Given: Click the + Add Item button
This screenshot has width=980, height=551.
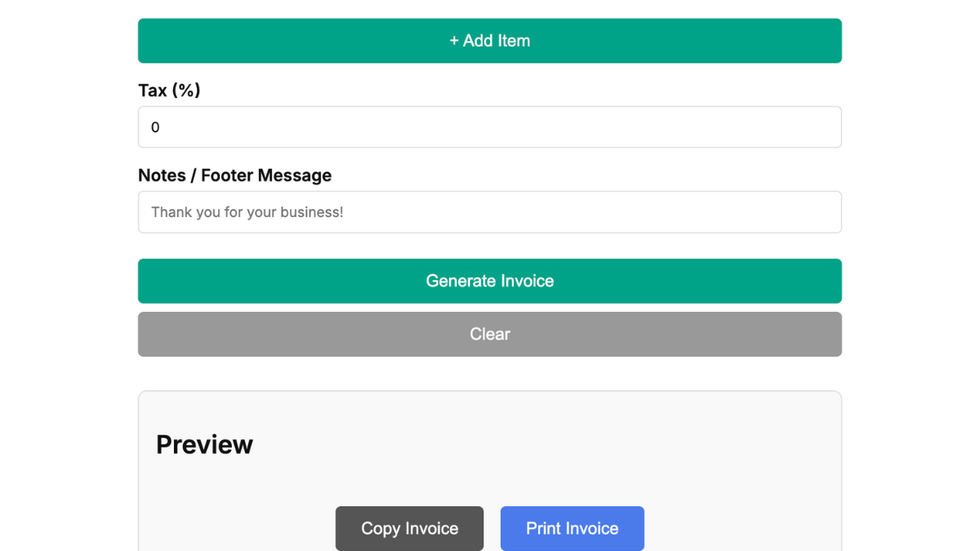Looking at the screenshot, I should (490, 41).
